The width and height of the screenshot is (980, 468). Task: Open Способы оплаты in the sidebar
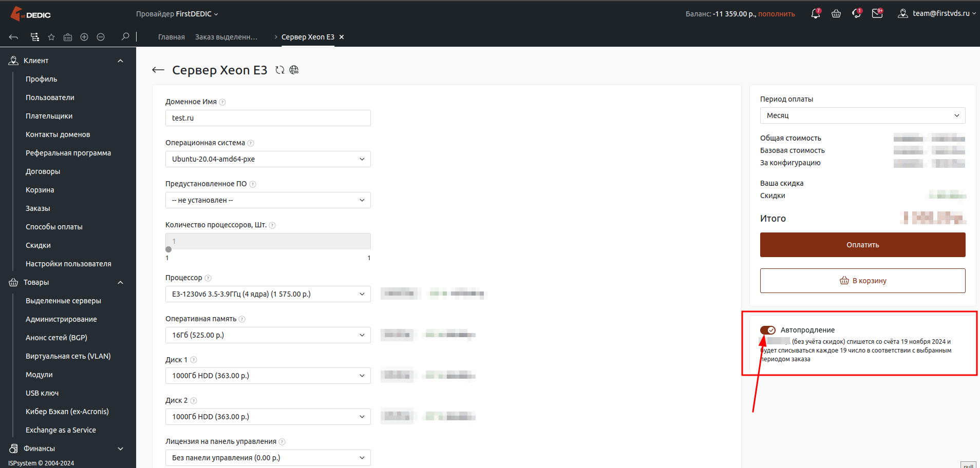(x=54, y=227)
